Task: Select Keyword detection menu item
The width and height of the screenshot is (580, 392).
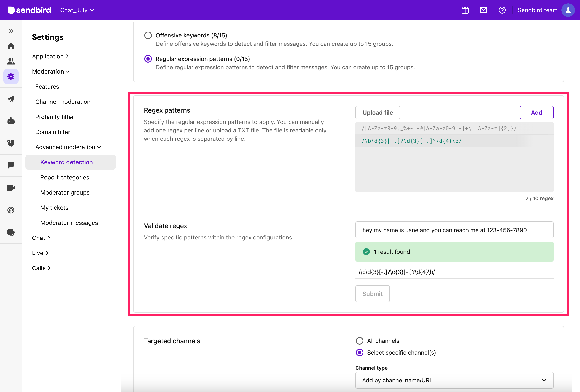Action: 71,162
